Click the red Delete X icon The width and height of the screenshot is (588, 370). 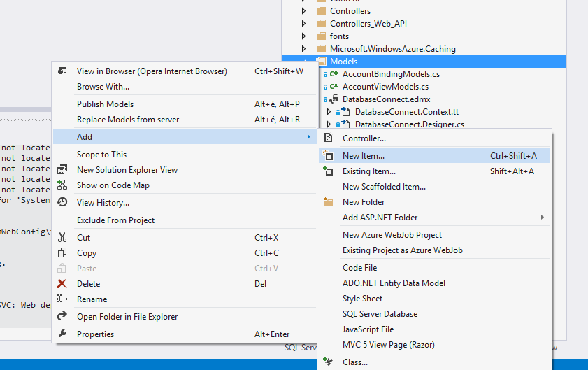coord(62,284)
